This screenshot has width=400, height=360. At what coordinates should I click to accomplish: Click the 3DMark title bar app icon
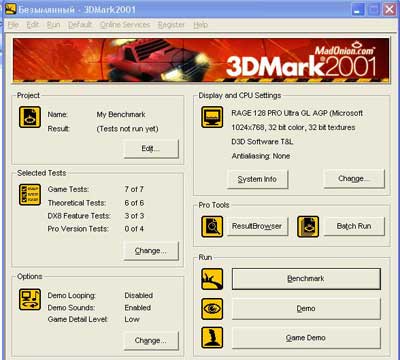coord(11,9)
